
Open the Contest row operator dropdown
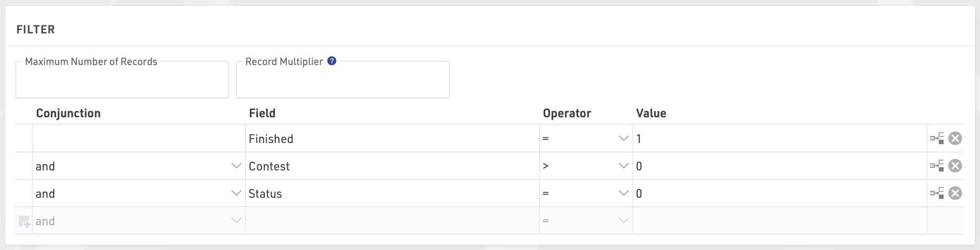[x=623, y=166]
